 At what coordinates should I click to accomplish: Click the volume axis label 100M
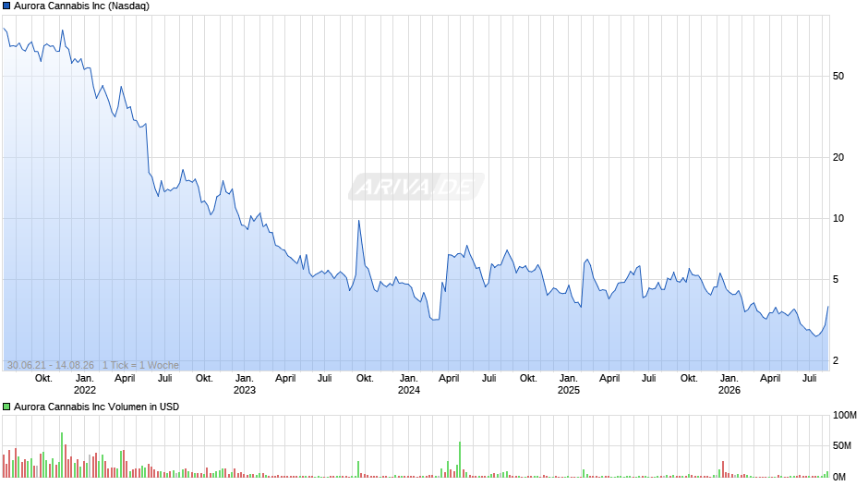point(845,415)
